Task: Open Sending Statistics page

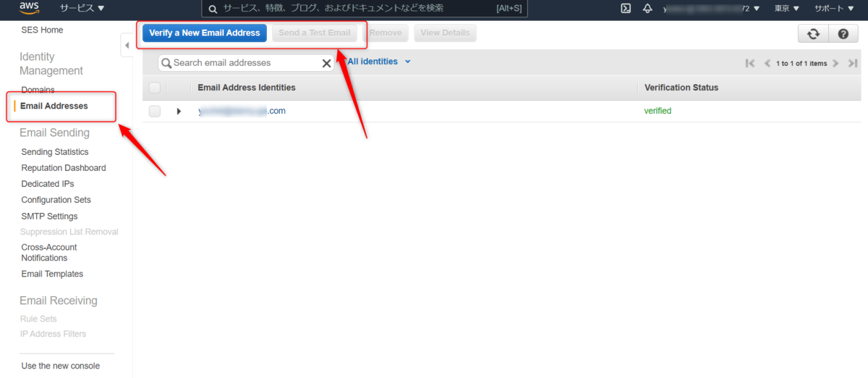Action: point(55,152)
